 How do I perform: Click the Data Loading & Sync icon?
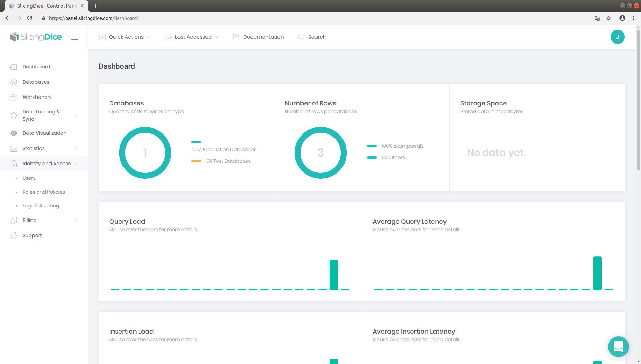click(14, 115)
